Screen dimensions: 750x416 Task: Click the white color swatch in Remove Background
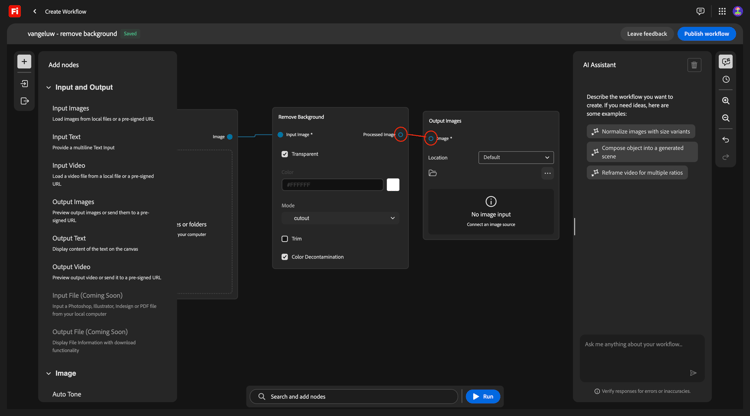(393, 185)
